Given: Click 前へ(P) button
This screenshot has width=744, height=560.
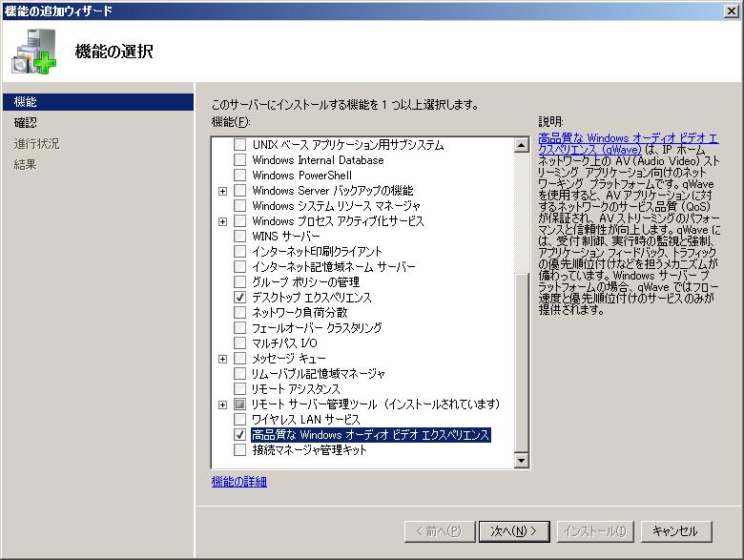Looking at the screenshot, I should tap(440, 531).
